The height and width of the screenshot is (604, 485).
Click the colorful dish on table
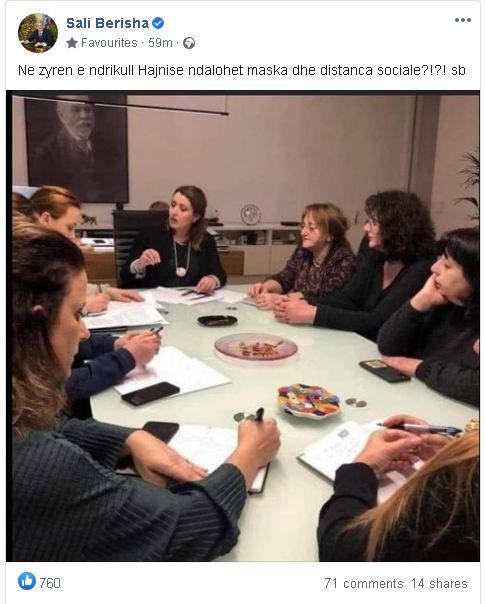coord(309,401)
